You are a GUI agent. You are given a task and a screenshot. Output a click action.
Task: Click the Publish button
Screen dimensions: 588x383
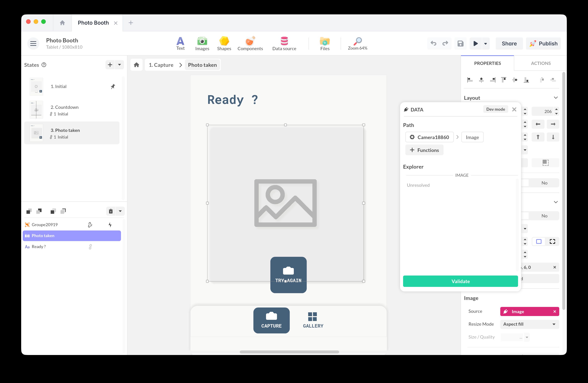pos(543,44)
